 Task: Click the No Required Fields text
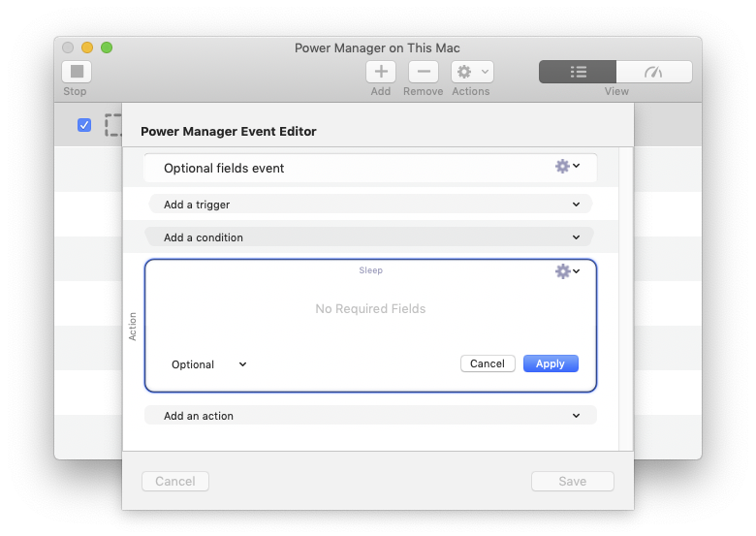(370, 308)
